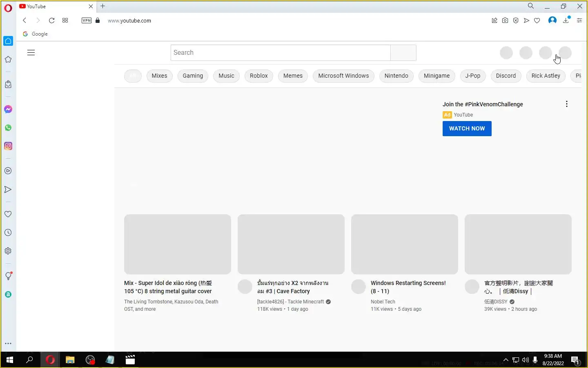Open Windows Restarting Screens video title
The height and width of the screenshot is (368, 588).
(x=408, y=287)
